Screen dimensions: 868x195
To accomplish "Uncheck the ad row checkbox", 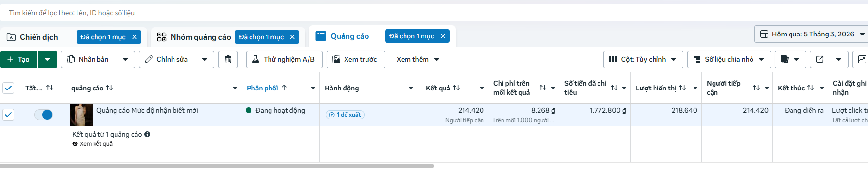I will coord(8,115).
